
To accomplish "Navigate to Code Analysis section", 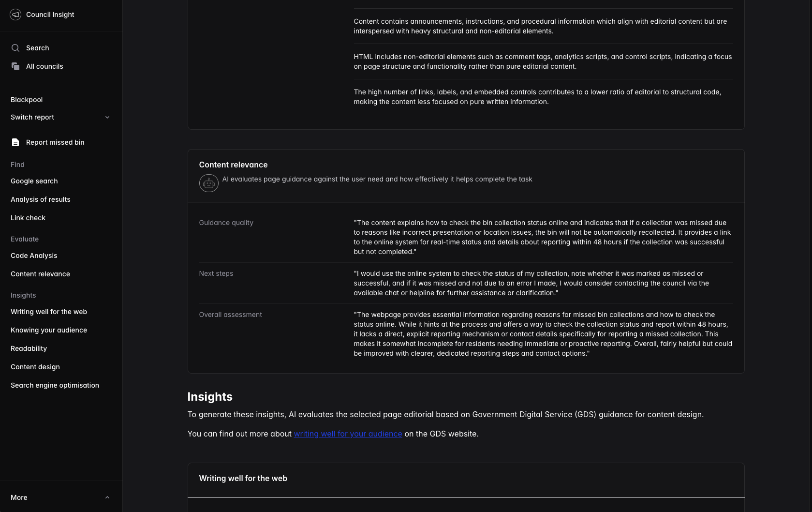I will pos(34,256).
